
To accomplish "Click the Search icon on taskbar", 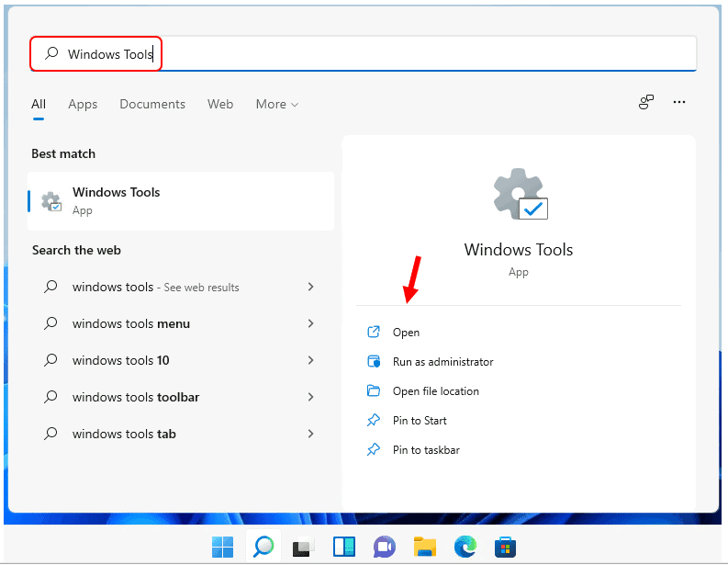I will coord(263,547).
